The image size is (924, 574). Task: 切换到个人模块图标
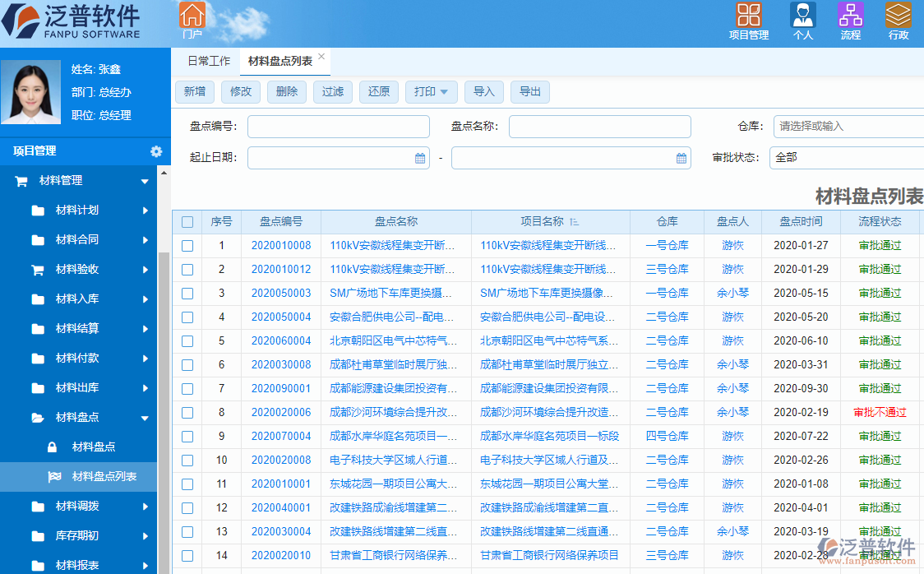click(x=802, y=14)
